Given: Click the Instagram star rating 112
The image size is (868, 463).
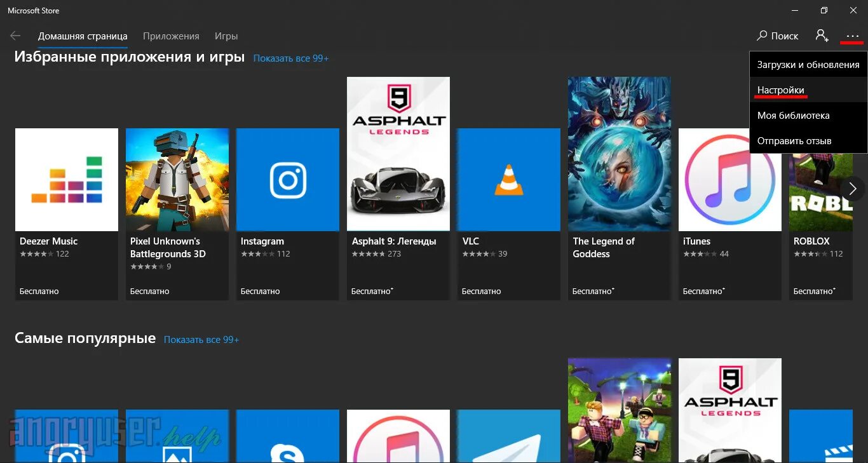Looking at the screenshot, I should coord(266,254).
